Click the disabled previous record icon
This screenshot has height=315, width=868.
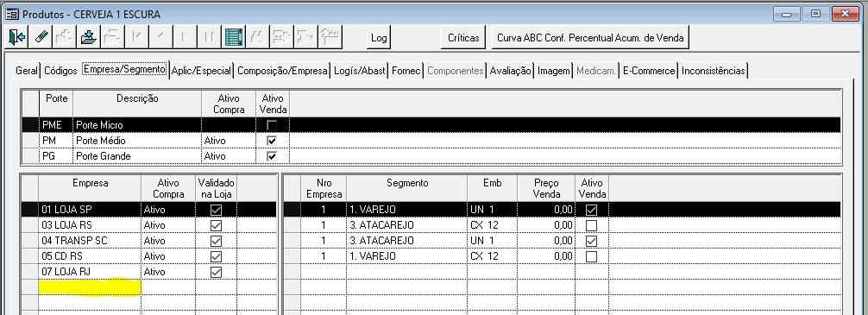tap(161, 38)
